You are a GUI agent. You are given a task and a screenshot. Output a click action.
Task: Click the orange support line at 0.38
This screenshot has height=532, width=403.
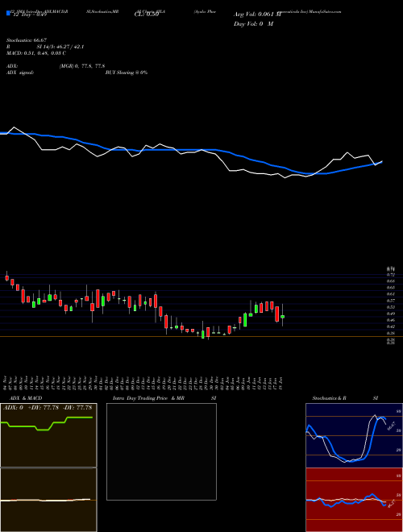[201, 337]
